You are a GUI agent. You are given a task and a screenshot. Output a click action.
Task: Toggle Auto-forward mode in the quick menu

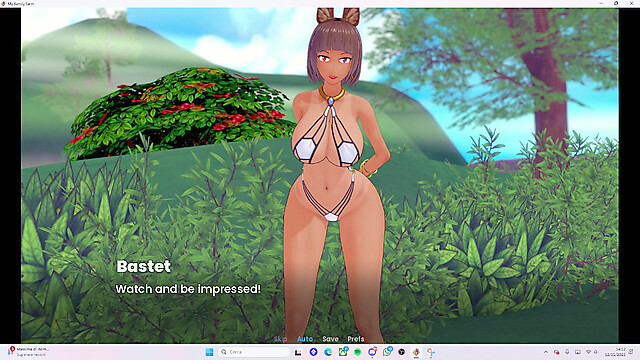tap(305, 339)
